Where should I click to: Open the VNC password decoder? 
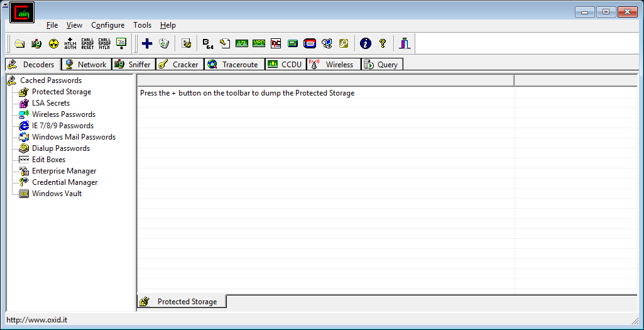276,43
